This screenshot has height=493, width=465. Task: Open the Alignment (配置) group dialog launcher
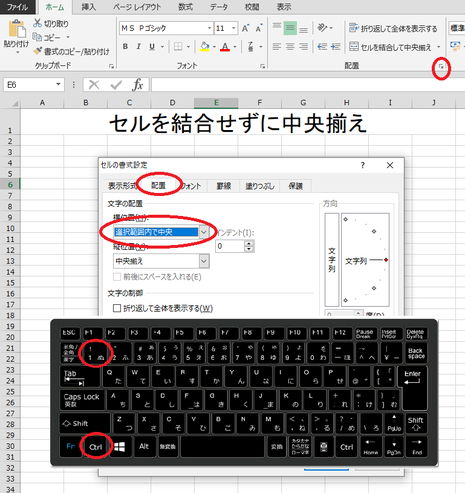441,67
